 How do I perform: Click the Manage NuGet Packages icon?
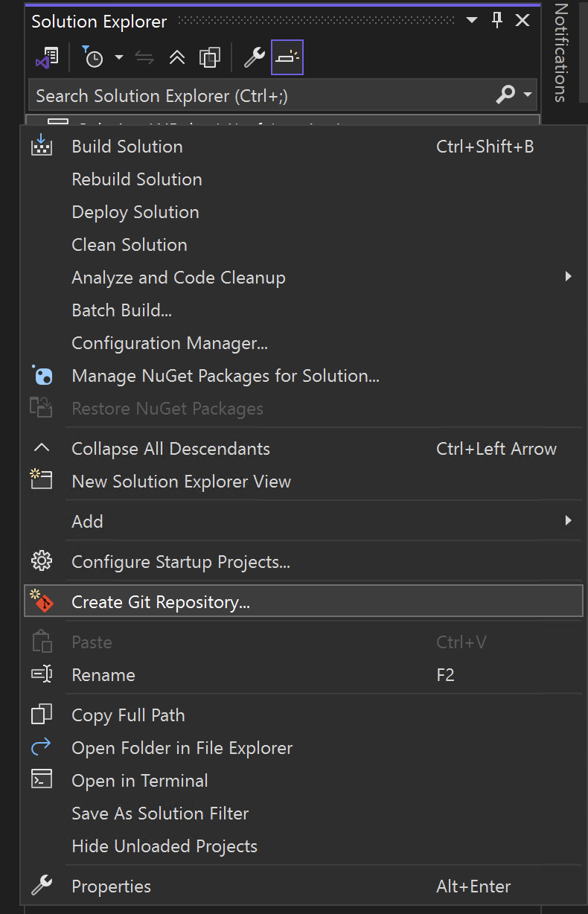(x=42, y=376)
